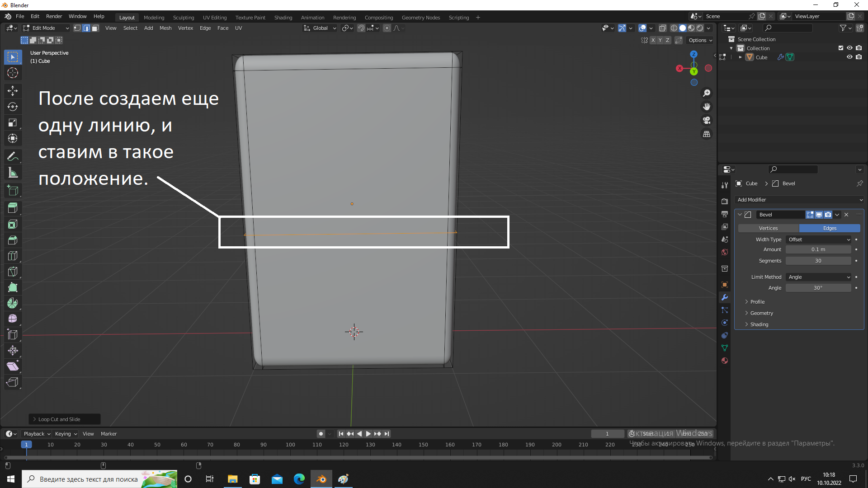Select the Transform tool
The height and width of the screenshot is (488, 868).
click(x=13, y=138)
